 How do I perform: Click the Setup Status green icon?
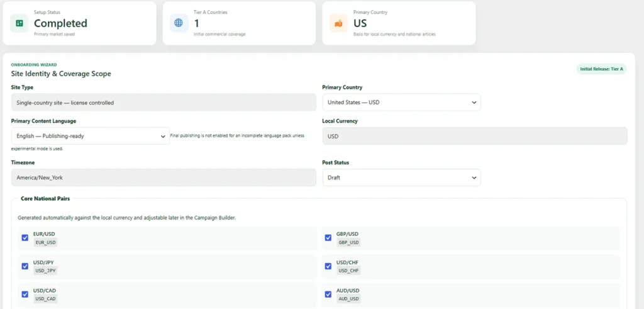click(19, 23)
